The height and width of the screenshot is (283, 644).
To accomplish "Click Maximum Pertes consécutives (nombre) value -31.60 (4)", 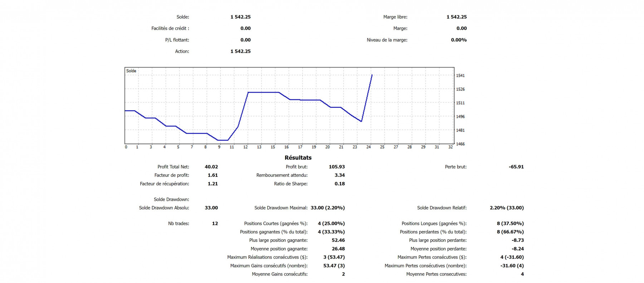I will coord(512,266).
